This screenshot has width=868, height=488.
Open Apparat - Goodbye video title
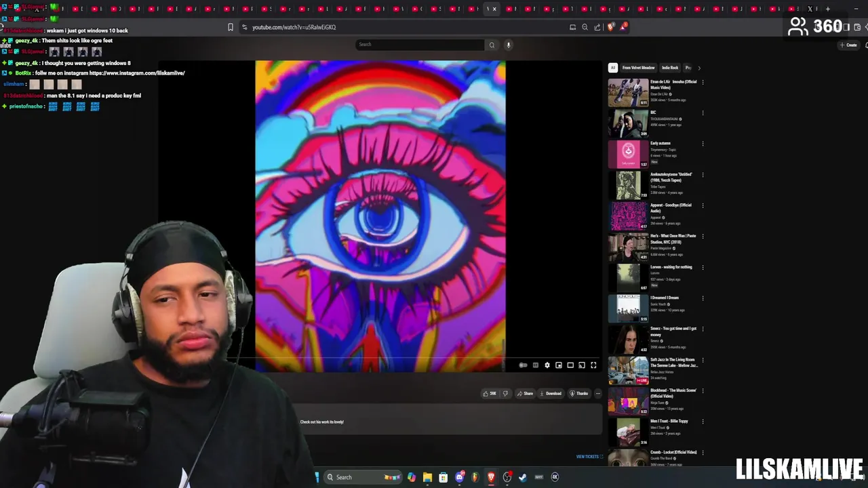[671, 208]
